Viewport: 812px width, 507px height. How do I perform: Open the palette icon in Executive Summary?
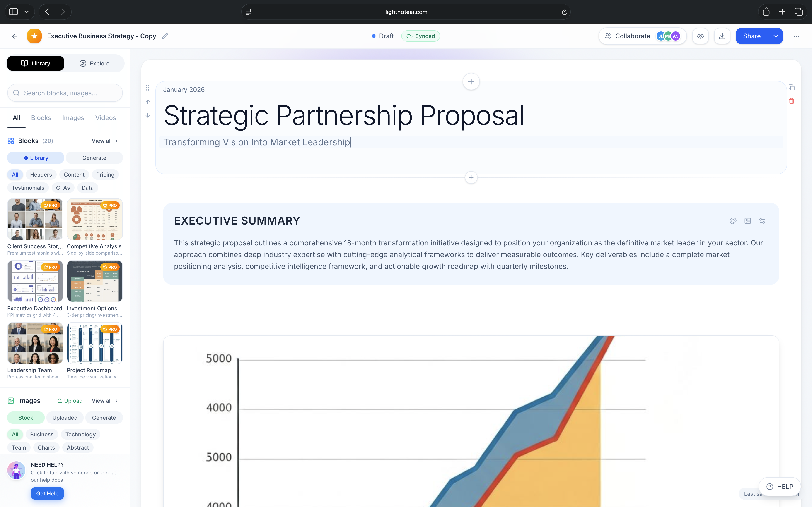(x=733, y=221)
